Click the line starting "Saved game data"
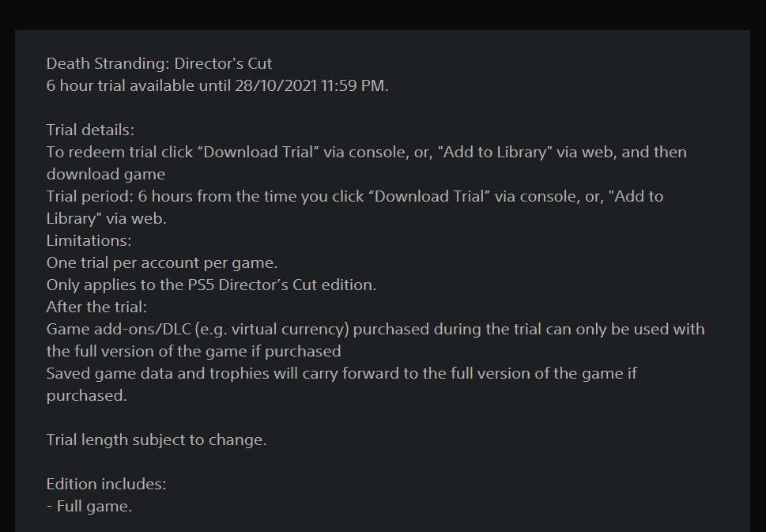 (x=341, y=373)
